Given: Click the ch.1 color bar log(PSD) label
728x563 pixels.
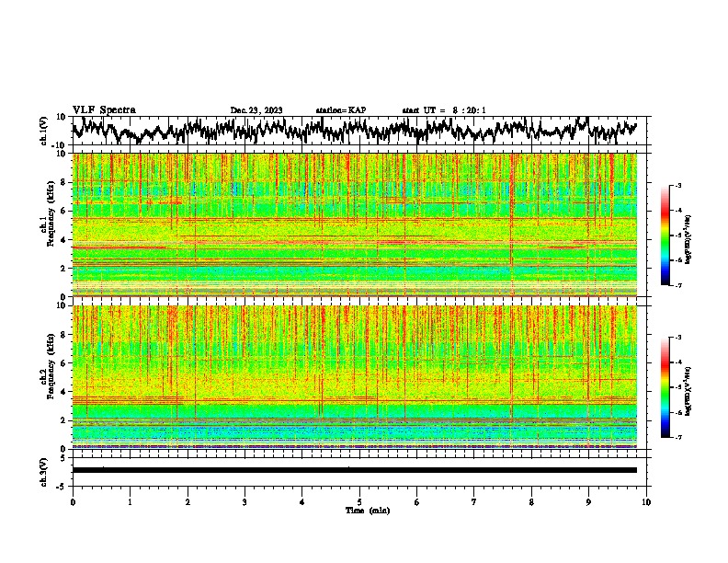Looking at the screenshot, I should click(x=688, y=240).
